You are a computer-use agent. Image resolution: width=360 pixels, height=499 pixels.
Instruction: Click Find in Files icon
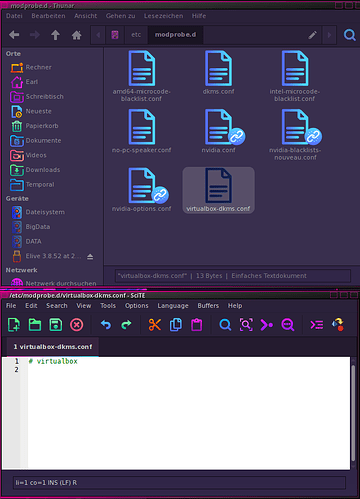pyautogui.click(x=246, y=325)
